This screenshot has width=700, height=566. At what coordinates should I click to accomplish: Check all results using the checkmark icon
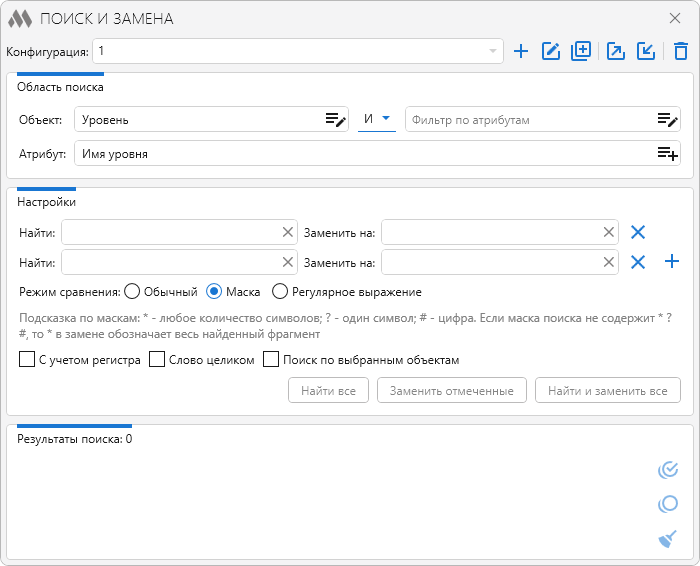(x=668, y=470)
